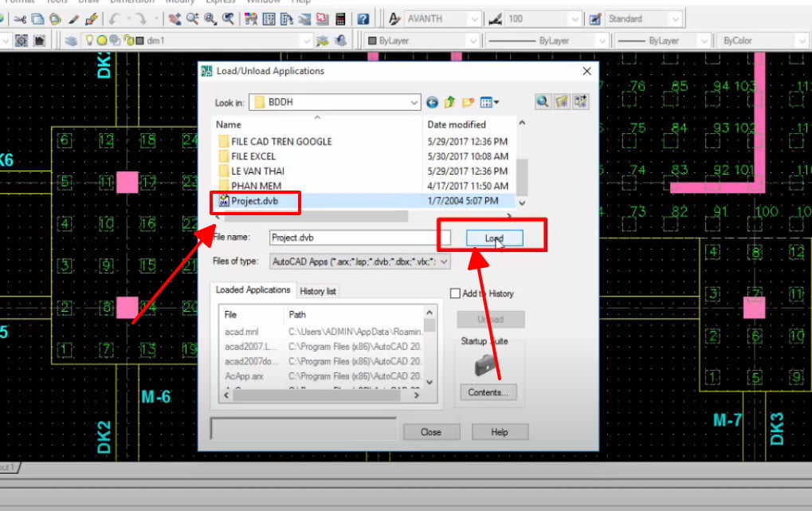Click the Startup Suite Contents button
Image resolution: width=812 pixels, height=511 pixels.
[488, 392]
